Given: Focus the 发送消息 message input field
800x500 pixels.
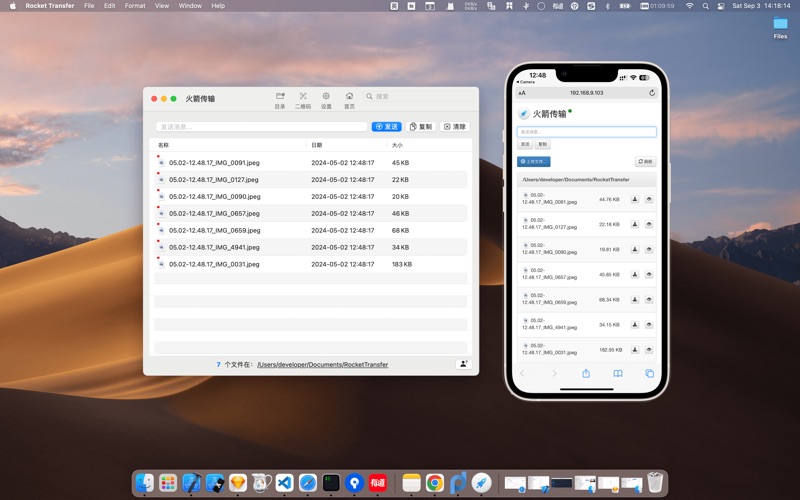Looking at the screenshot, I should 262,127.
